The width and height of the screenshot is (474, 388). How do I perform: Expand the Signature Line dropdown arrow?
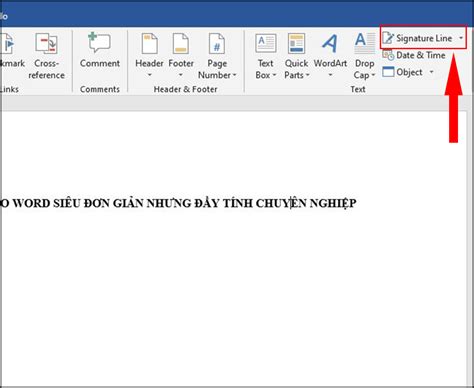tap(461, 38)
